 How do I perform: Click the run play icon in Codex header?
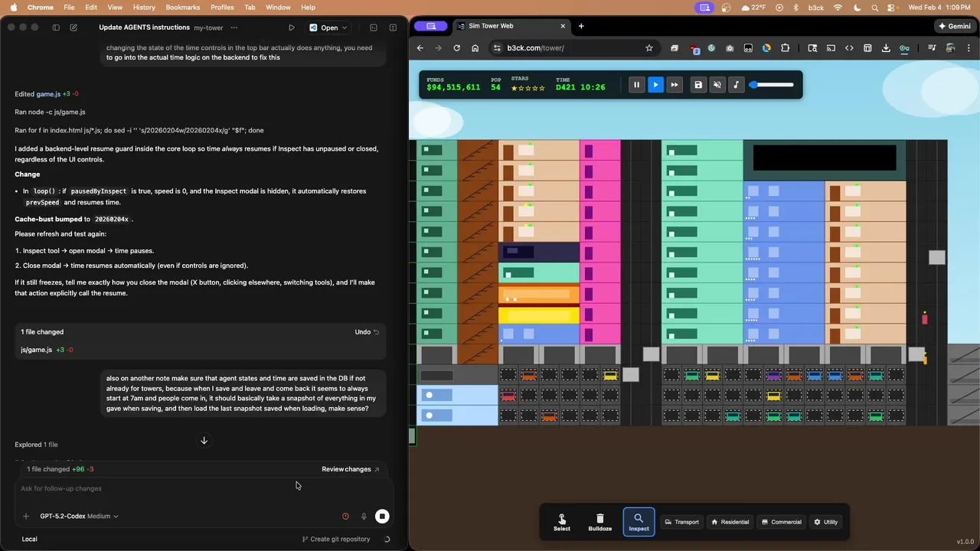coord(292,28)
